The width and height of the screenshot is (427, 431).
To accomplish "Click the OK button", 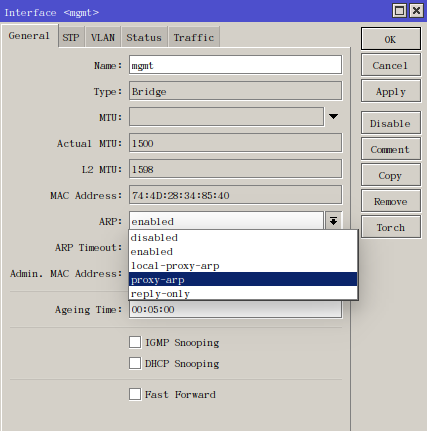I will [391, 39].
